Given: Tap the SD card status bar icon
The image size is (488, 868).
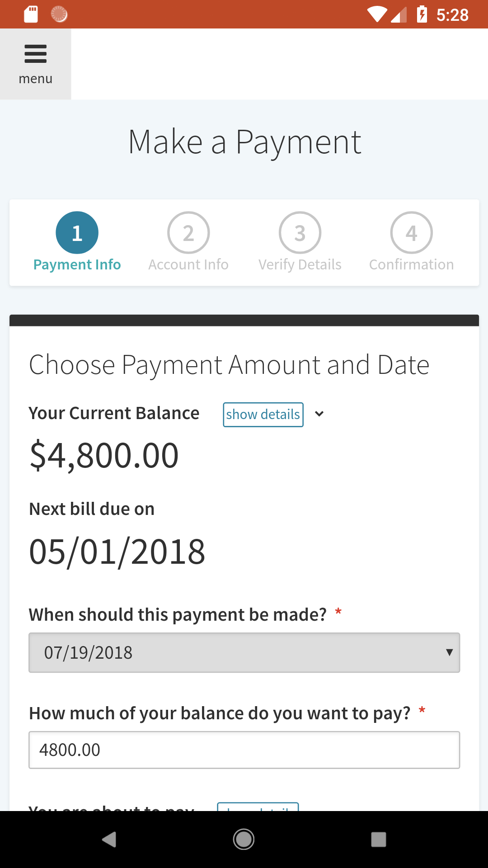Looking at the screenshot, I should (31, 14).
